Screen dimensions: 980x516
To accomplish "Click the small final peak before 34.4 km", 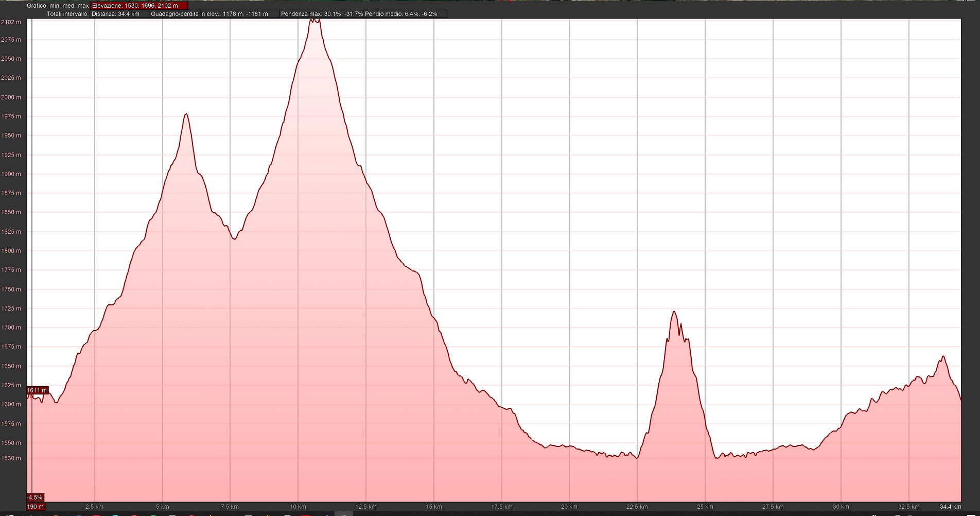I will point(943,356).
